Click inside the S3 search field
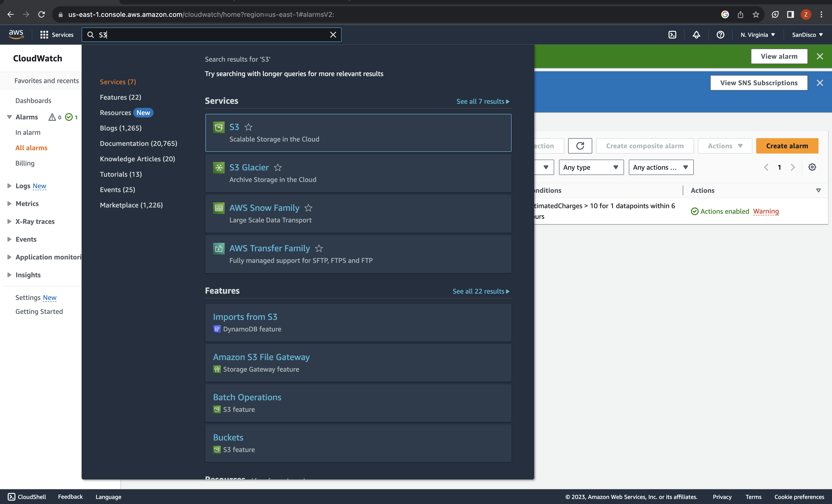Screen dimensions: 832x504 click(209, 35)
